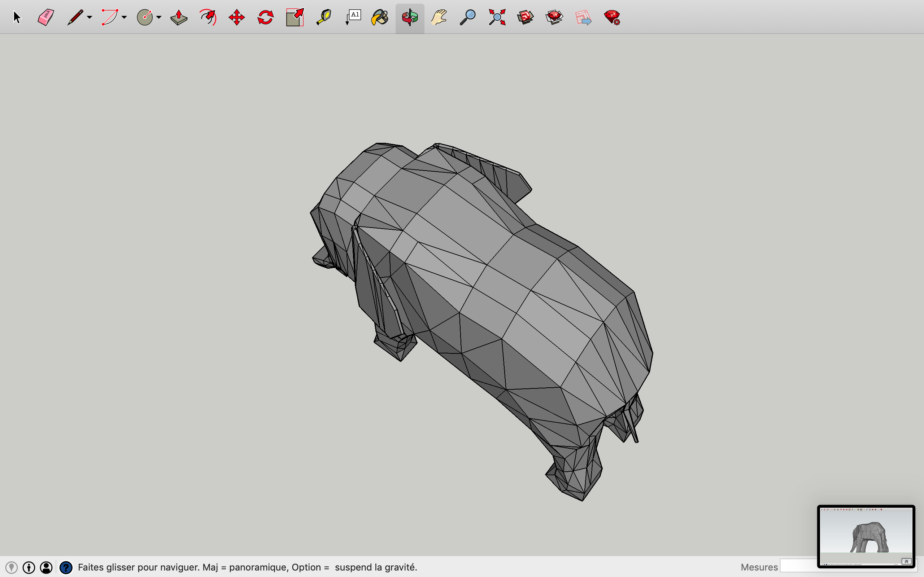Expand the line tool dropdown arrow
Screen dimensions: 924x577
[90, 18]
